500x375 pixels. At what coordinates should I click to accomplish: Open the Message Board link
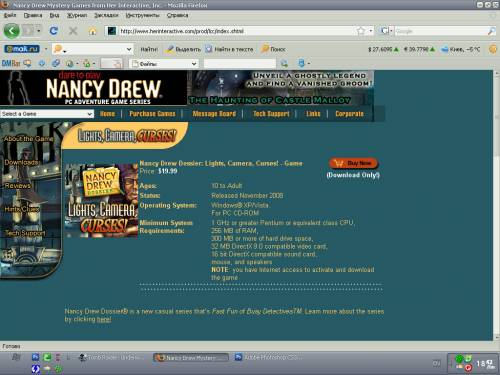click(x=214, y=114)
